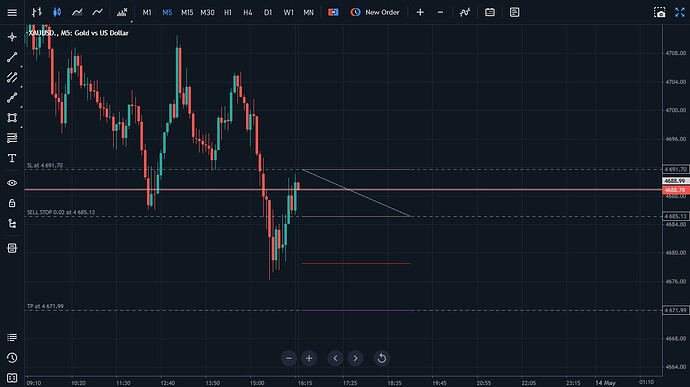The height and width of the screenshot is (387, 690).
Task: Open the object list stack icon
Action: [12, 248]
